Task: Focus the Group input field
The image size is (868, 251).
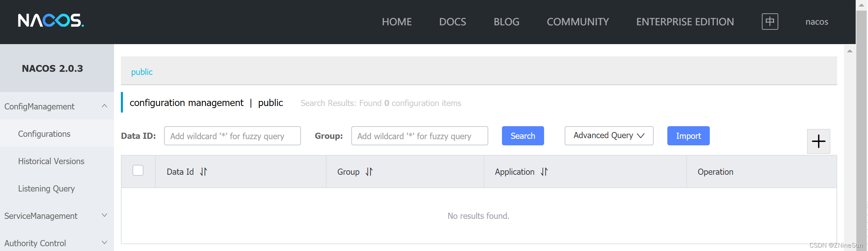Action: [419, 136]
